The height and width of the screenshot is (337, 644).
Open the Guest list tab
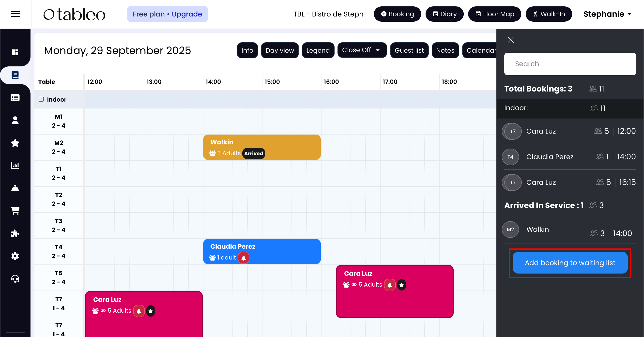tap(409, 50)
